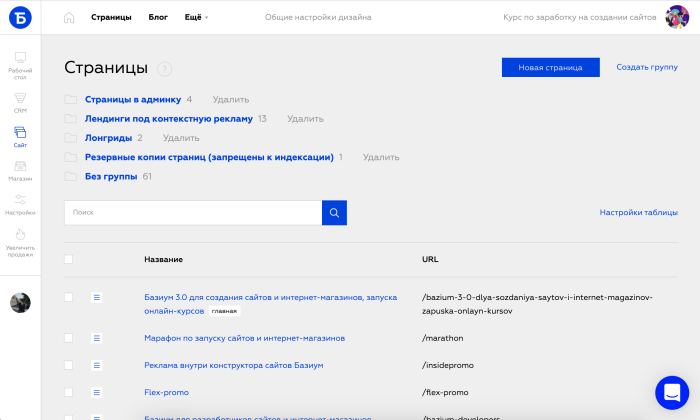Open group Лонгриды
The image size is (700, 420).
[x=108, y=137]
